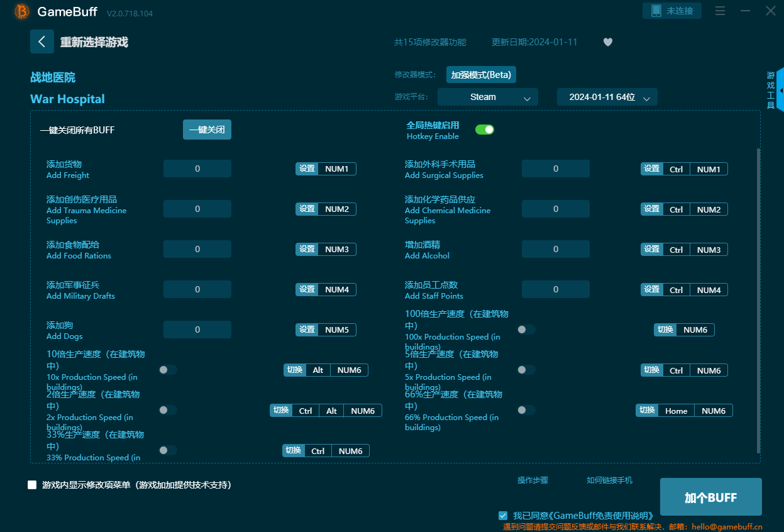Click the War Hospital game title
784x532 pixels.
pyautogui.click(x=67, y=99)
